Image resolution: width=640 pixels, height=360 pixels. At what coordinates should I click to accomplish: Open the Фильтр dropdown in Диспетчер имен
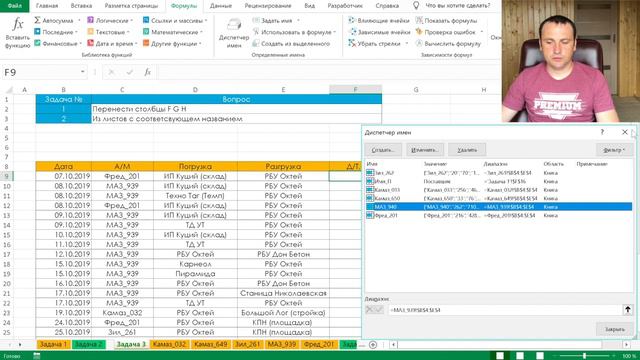coord(614,150)
